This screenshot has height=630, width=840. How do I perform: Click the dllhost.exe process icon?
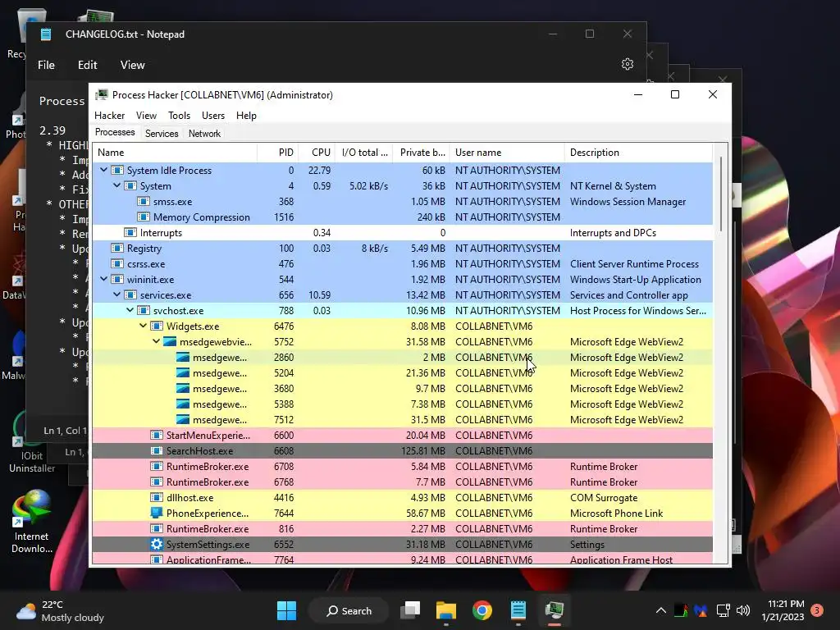(x=157, y=498)
